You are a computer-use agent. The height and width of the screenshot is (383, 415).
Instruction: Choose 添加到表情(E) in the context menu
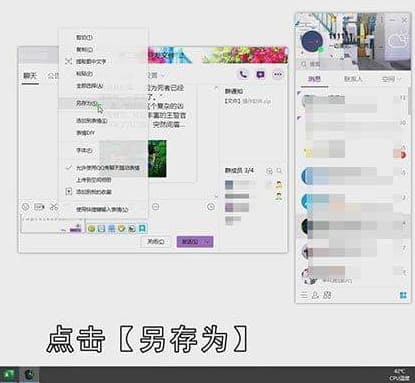click(103, 121)
